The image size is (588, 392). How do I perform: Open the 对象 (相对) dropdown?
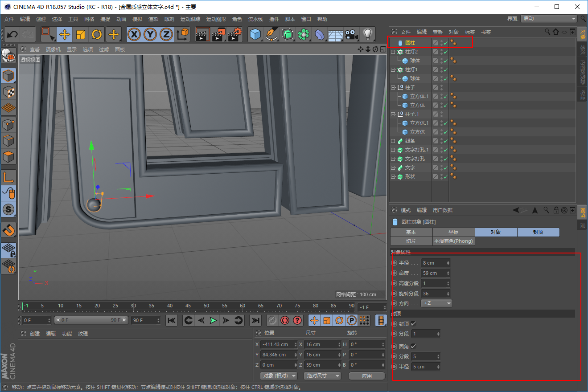[x=279, y=376]
